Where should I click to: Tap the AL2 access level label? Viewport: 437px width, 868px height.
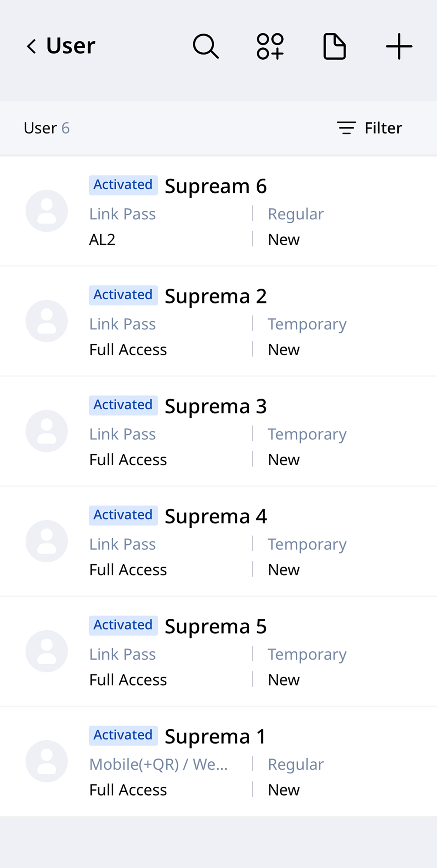(102, 240)
